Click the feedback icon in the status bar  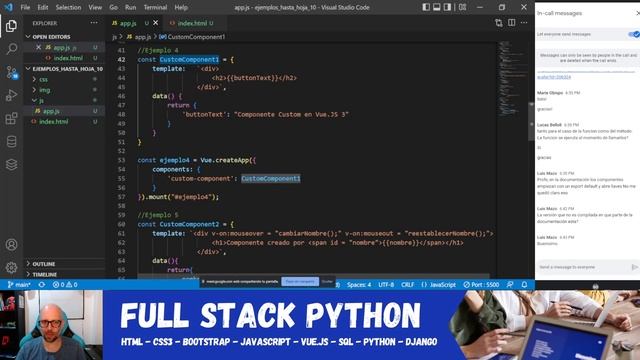coord(510,284)
